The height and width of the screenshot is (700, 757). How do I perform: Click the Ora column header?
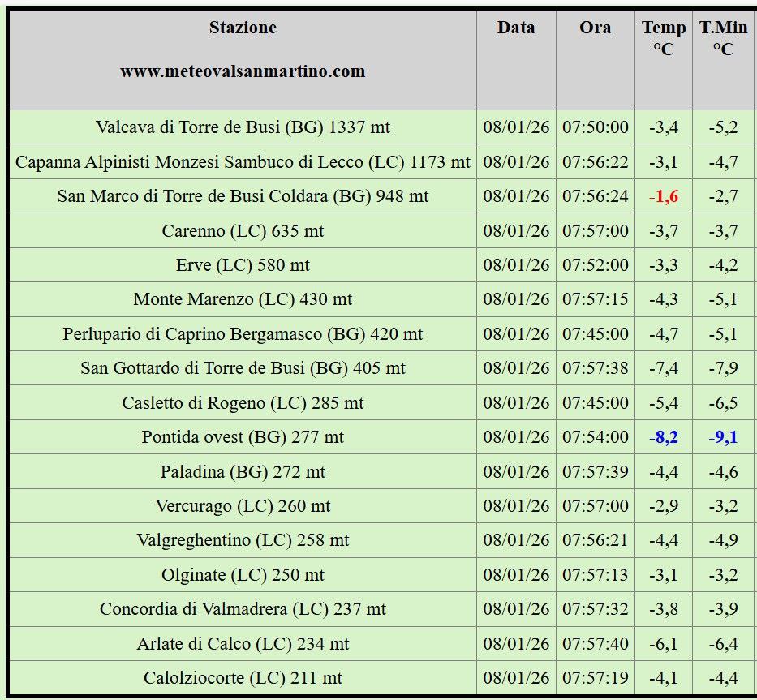pyautogui.click(x=595, y=28)
